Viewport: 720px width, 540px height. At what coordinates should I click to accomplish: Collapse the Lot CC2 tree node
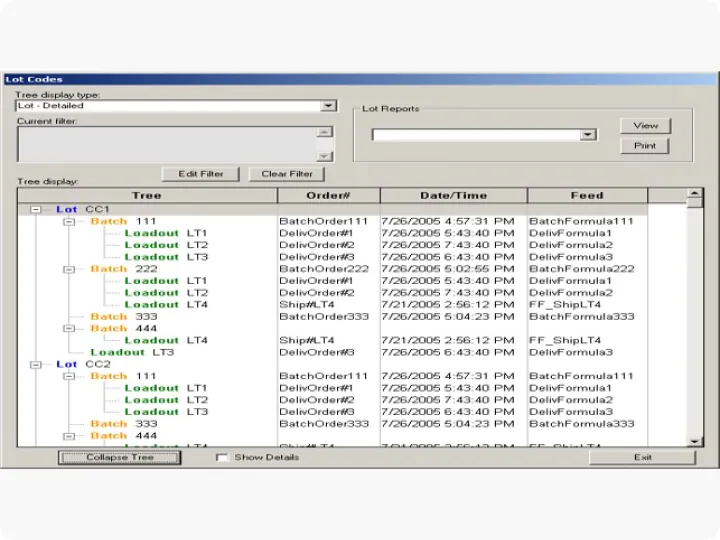[36, 365]
